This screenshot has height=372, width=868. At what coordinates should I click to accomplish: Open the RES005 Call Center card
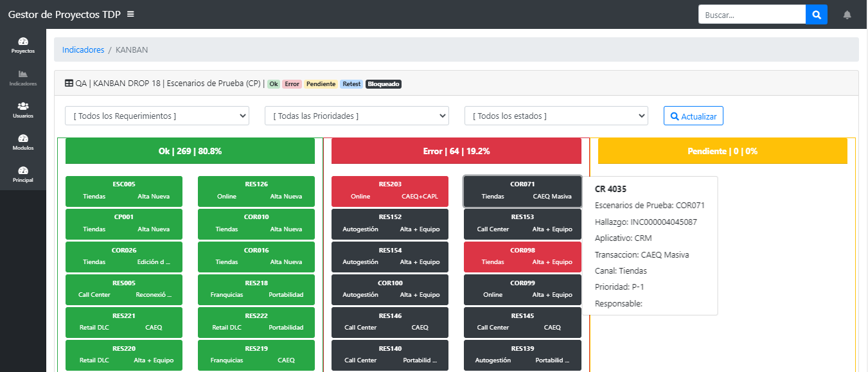(124, 289)
